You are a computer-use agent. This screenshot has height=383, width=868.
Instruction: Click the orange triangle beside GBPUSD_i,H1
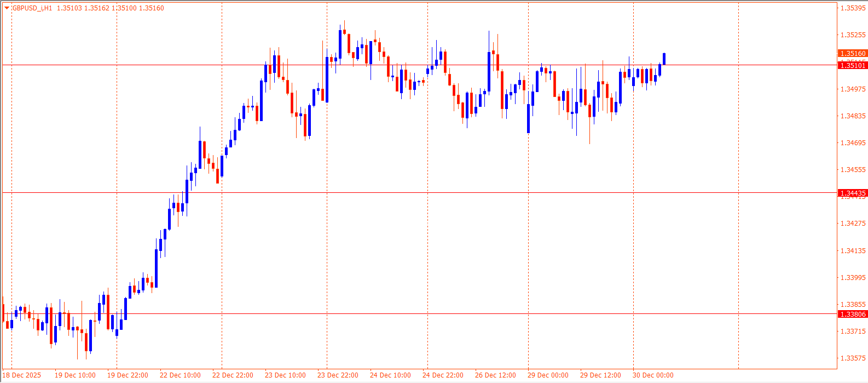pyautogui.click(x=7, y=8)
